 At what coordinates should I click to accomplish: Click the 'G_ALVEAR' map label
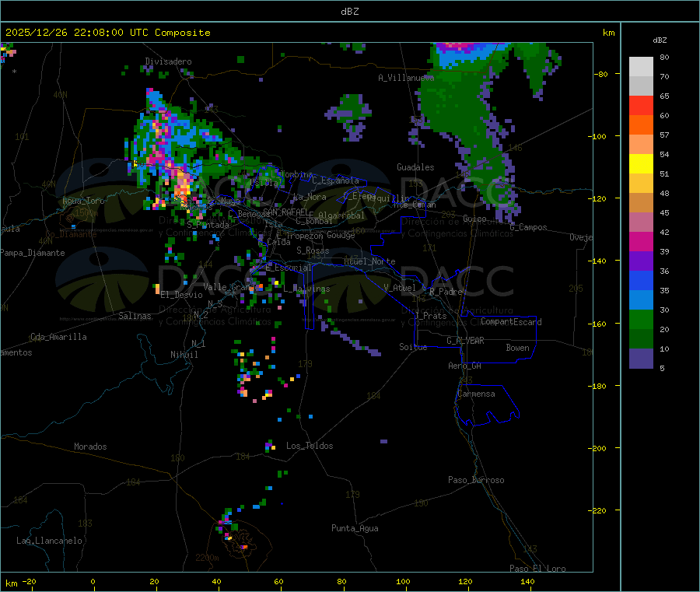(465, 341)
